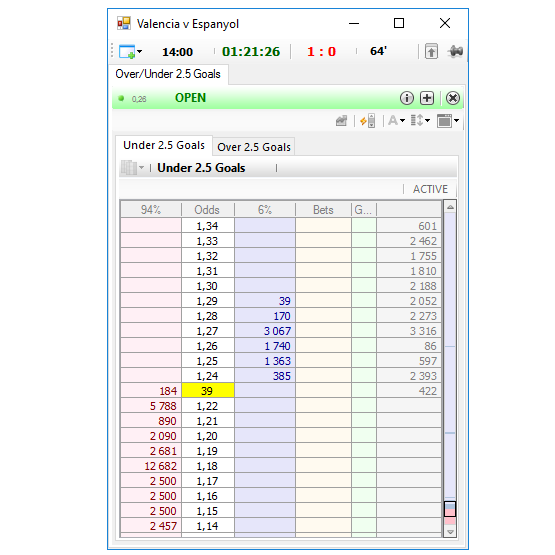Click the ACTIVE label

pos(430,189)
